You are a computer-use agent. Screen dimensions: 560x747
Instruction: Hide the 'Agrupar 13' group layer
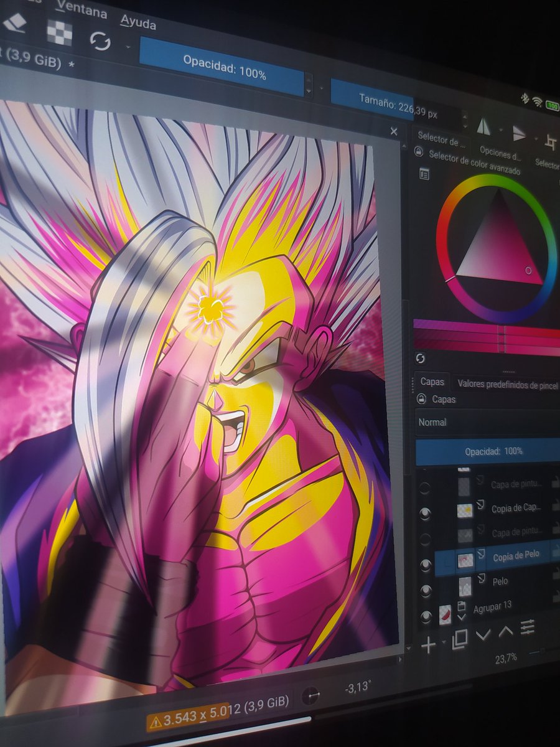click(426, 617)
